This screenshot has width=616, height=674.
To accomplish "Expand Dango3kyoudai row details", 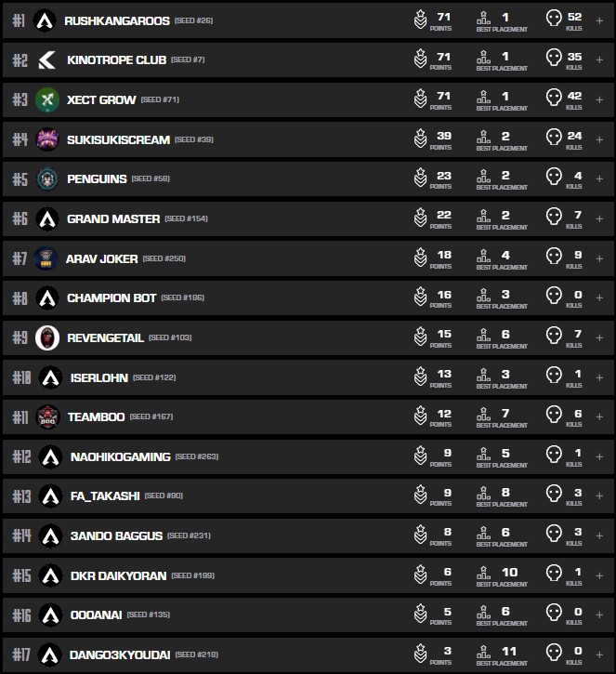I will click(x=599, y=654).
